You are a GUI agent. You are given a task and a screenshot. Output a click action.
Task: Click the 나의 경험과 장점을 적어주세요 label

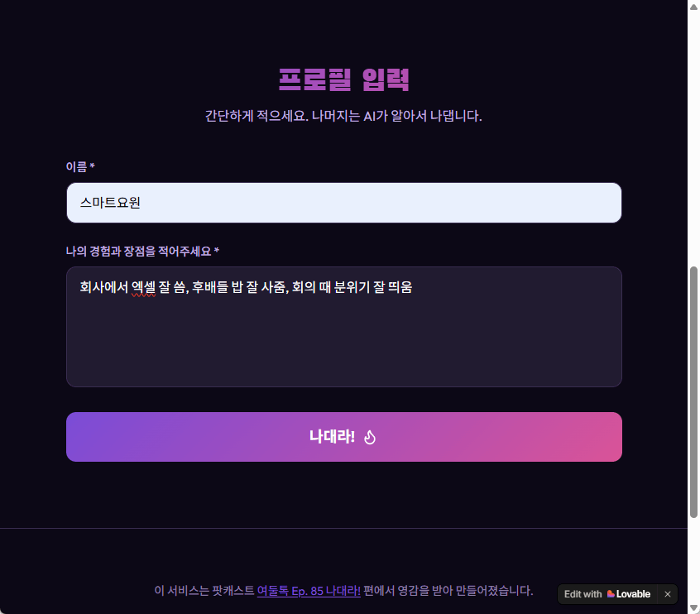click(x=138, y=251)
